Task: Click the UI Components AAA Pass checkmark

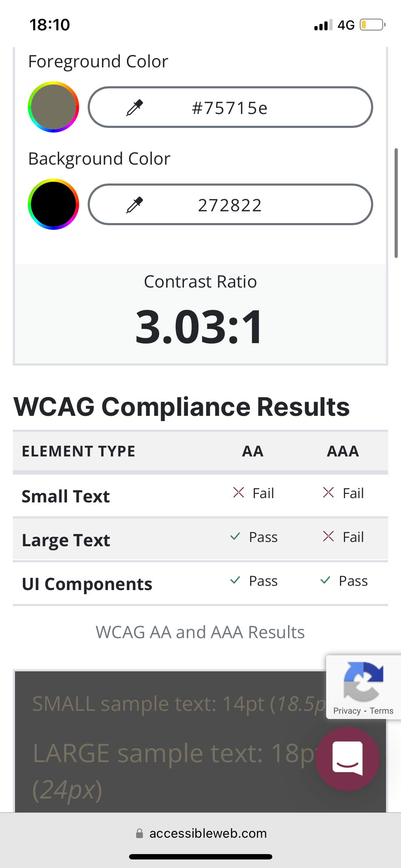Action: (325, 580)
